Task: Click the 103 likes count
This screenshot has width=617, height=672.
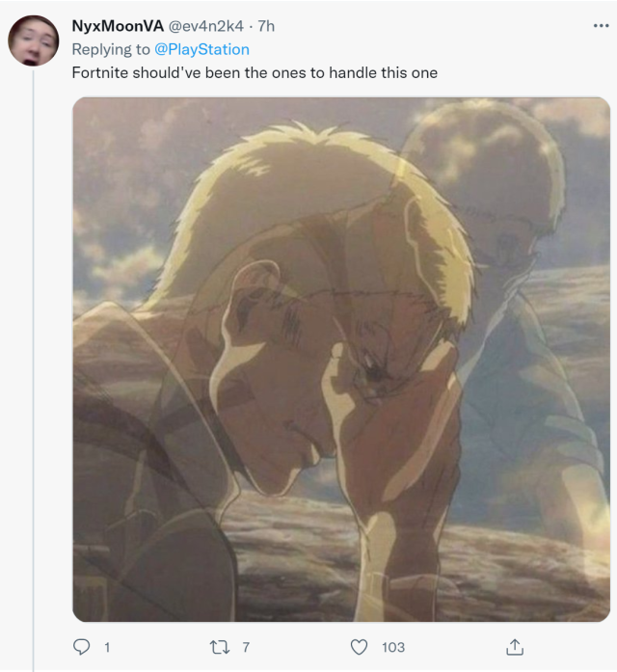Action: [x=392, y=647]
